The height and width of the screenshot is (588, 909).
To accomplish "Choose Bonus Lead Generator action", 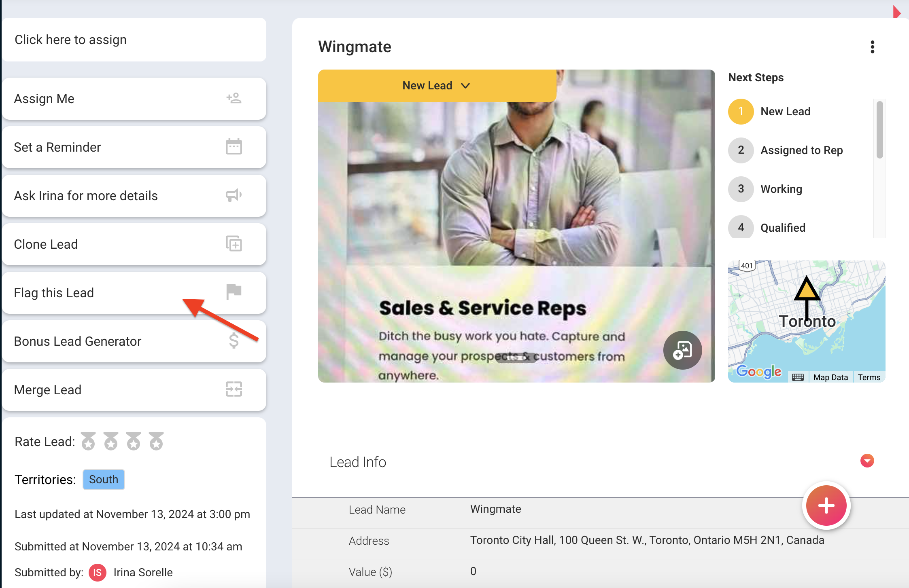I will 134,341.
